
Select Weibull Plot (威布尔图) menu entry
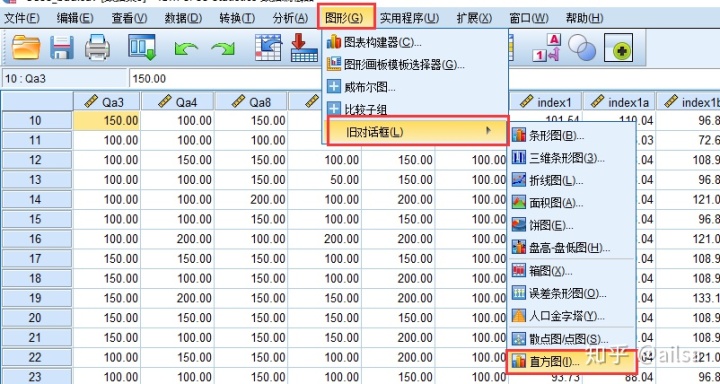(415, 86)
